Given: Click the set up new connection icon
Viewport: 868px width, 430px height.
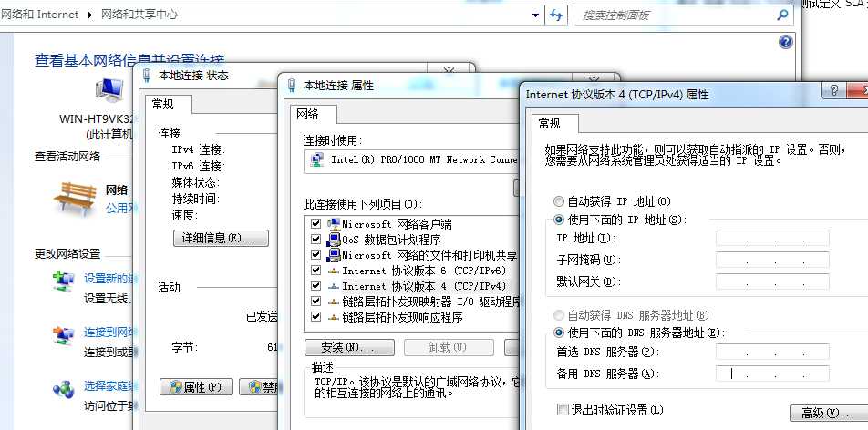Looking at the screenshot, I should tap(64, 282).
